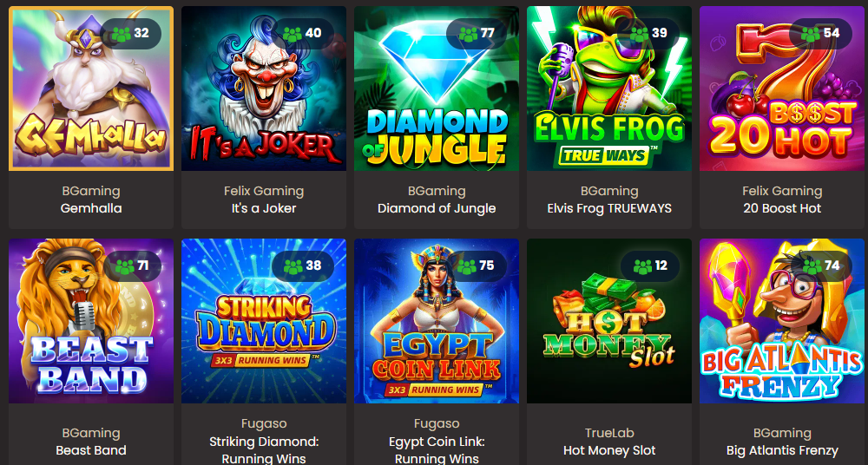The image size is (868, 465).
Task: Click the 77 players icon on Diamond of Jungle
Action: click(x=469, y=35)
